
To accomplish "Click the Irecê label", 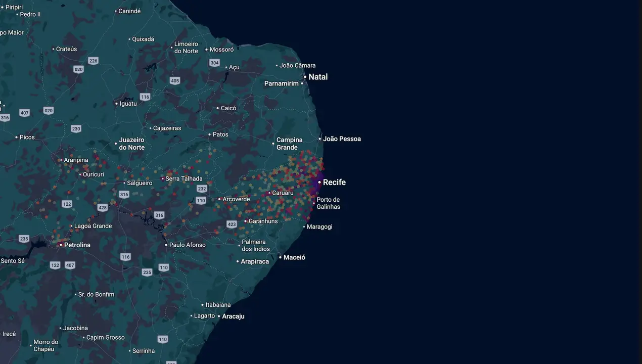I will pyautogui.click(x=9, y=334).
